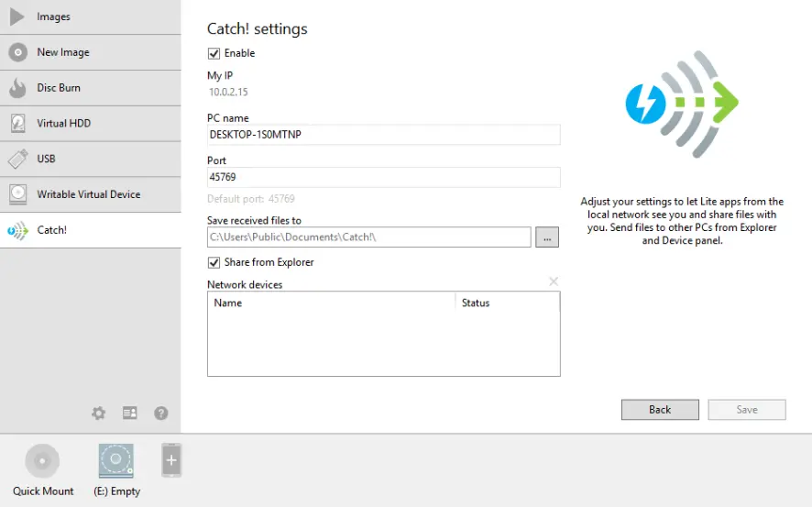Image resolution: width=812 pixels, height=507 pixels.
Task: Click the USB stick icon
Action: [x=17, y=159]
